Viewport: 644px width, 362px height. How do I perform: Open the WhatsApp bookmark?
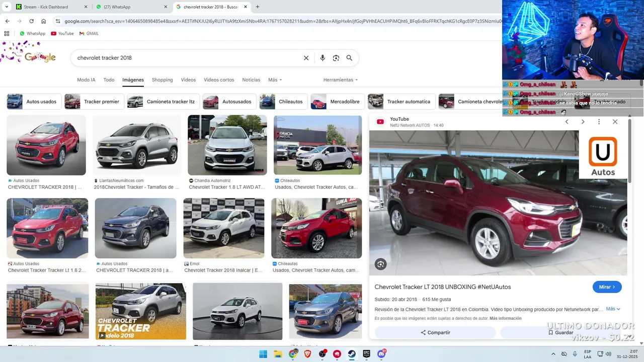pos(32,34)
